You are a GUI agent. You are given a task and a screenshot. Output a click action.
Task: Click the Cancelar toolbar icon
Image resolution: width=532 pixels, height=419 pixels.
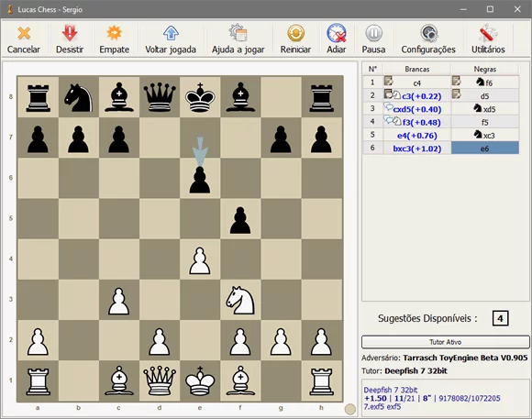(24, 33)
